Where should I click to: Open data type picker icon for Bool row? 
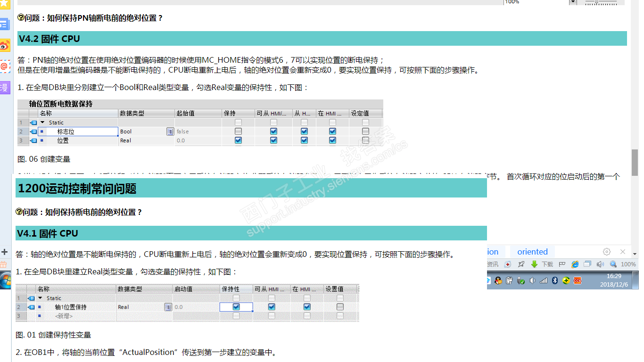[x=170, y=132]
